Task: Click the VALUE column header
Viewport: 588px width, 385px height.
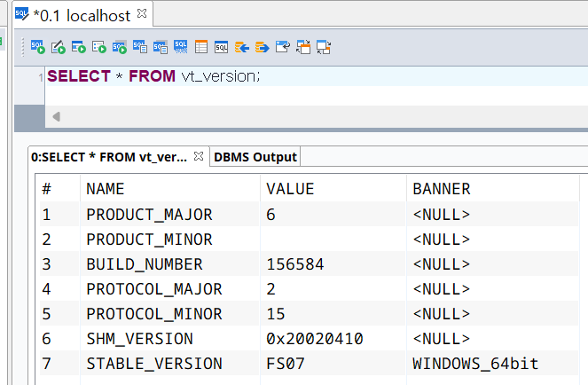Action: point(333,189)
